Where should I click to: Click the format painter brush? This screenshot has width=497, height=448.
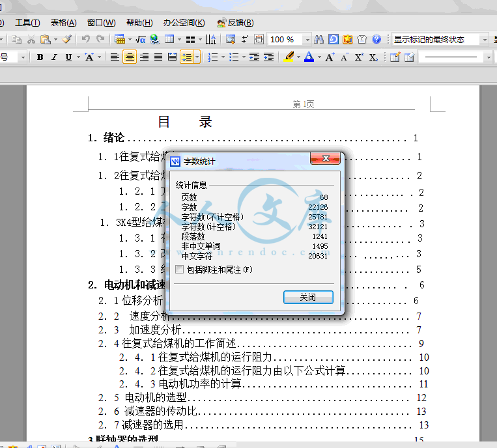click(x=67, y=40)
